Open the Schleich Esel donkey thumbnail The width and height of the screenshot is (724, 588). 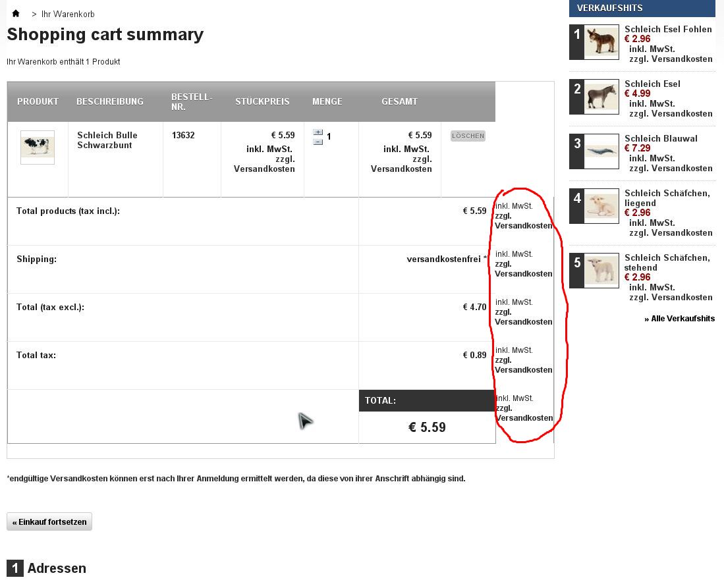(601, 97)
